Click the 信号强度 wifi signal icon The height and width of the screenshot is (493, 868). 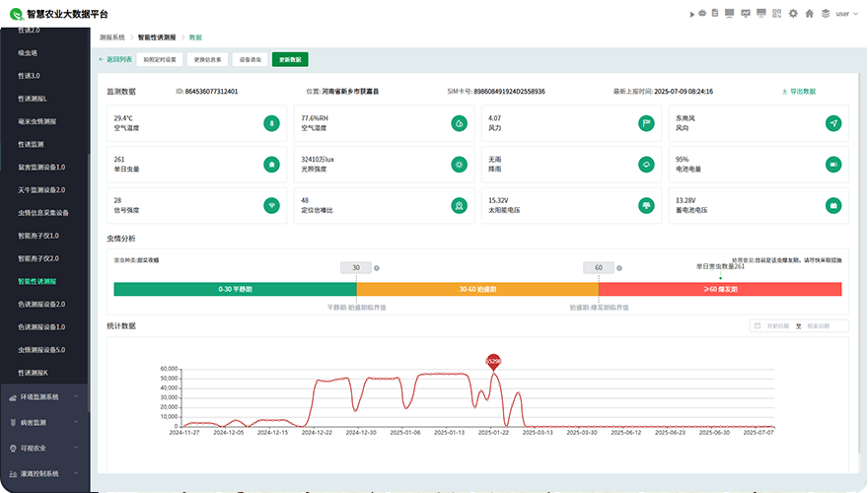[270, 206]
